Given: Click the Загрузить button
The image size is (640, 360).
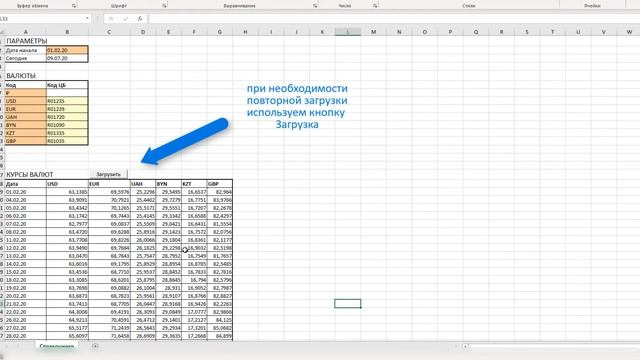Looking at the screenshot, I should (x=108, y=174).
